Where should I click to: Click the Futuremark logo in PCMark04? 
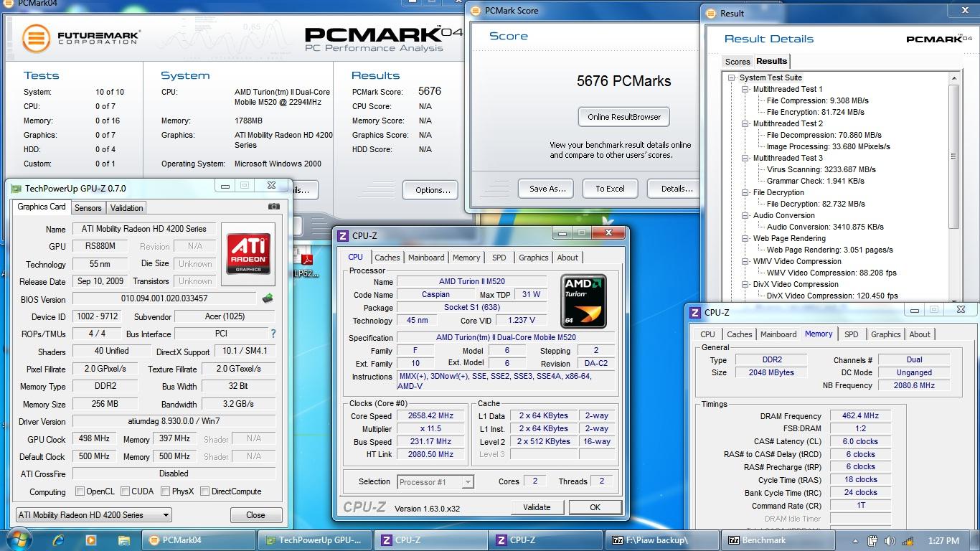(x=80, y=37)
